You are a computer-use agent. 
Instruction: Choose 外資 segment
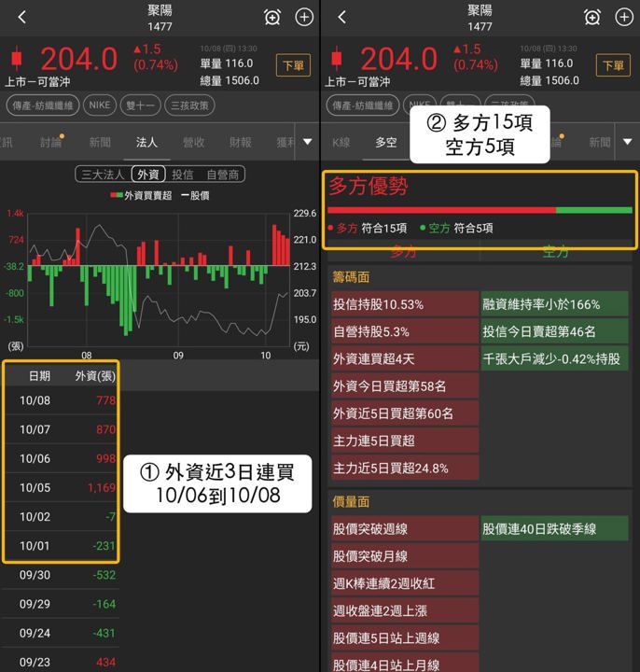pos(148,175)
